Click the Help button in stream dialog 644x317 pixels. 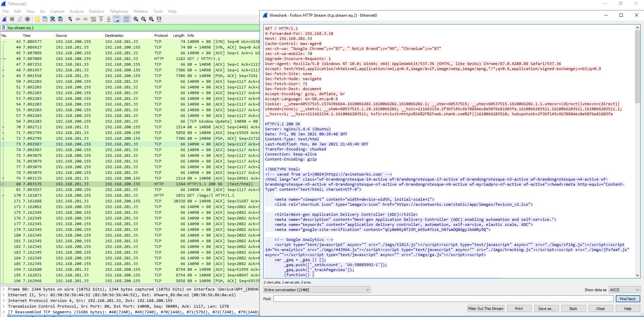628,309
